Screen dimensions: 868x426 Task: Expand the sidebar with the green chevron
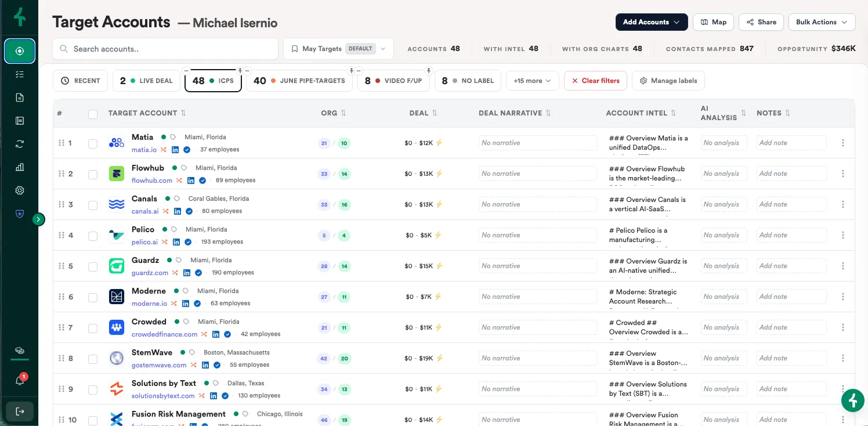(38, 219)
